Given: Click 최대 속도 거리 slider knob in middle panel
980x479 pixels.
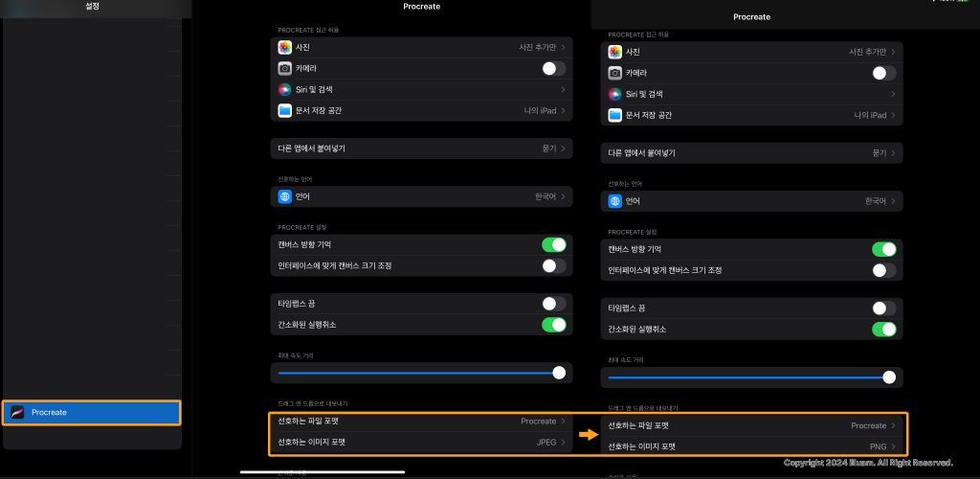Looking at the screenshot, I should [559, 373].
